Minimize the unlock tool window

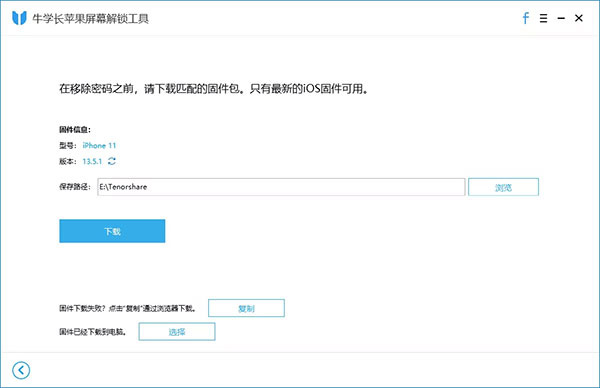(561, 18)
